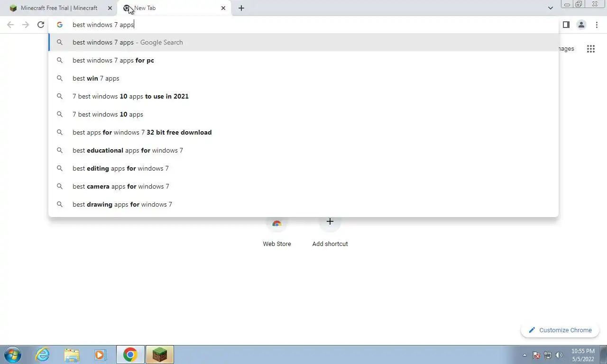Open Chrome three-dot menu
Viewport: 607px width, 364px height.
click(x=597, y=25)
